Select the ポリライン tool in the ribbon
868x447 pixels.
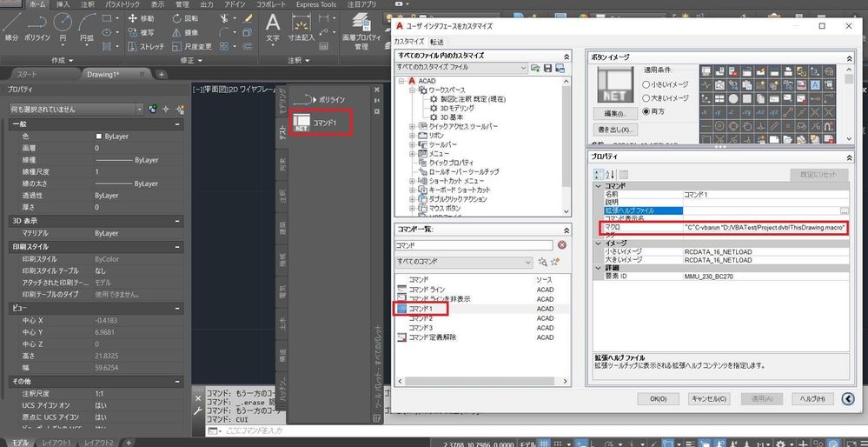(37, 27)
